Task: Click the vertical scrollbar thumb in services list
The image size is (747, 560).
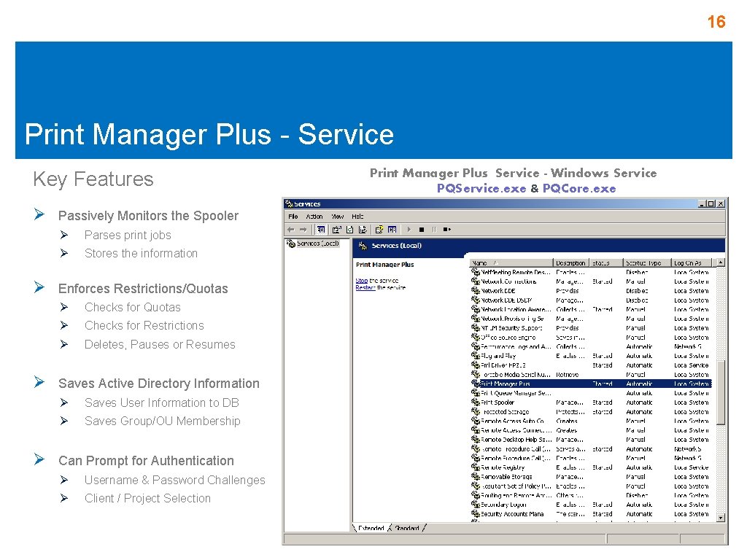Action: tap(721, 392)
